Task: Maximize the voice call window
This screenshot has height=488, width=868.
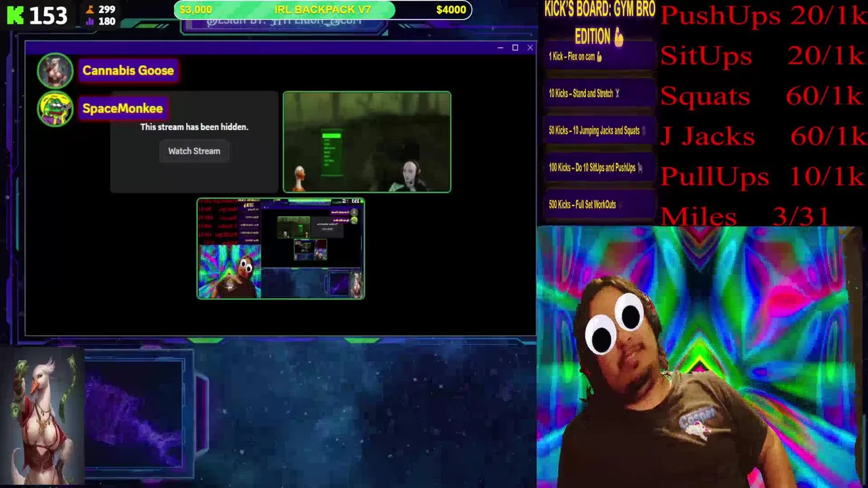Action: click(x=515, y=47)
